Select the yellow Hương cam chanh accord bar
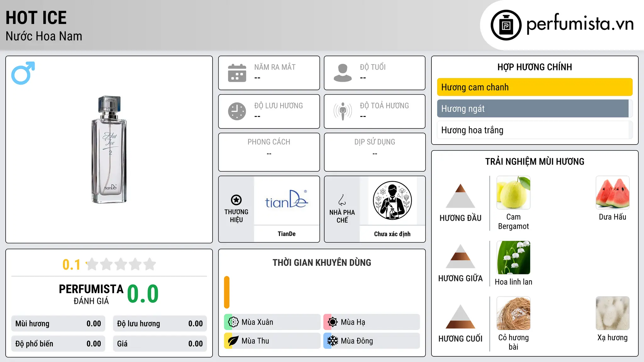The width and height of the screenshot is (644, 362). tap(535, 87)
